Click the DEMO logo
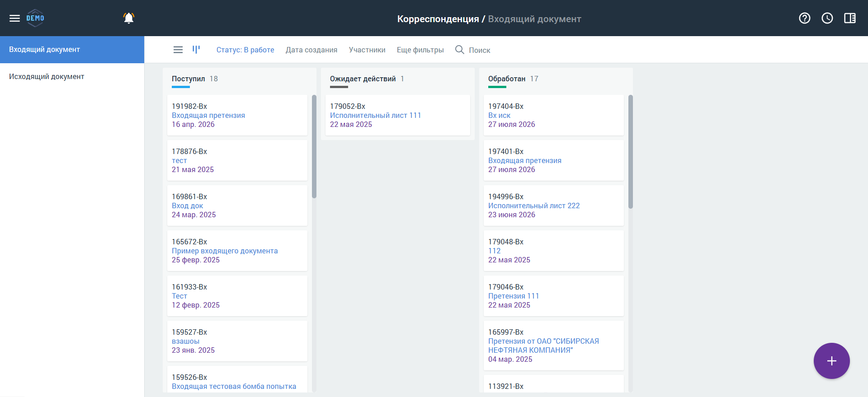This screenshot has width=868, height=397. click(35, 18)
